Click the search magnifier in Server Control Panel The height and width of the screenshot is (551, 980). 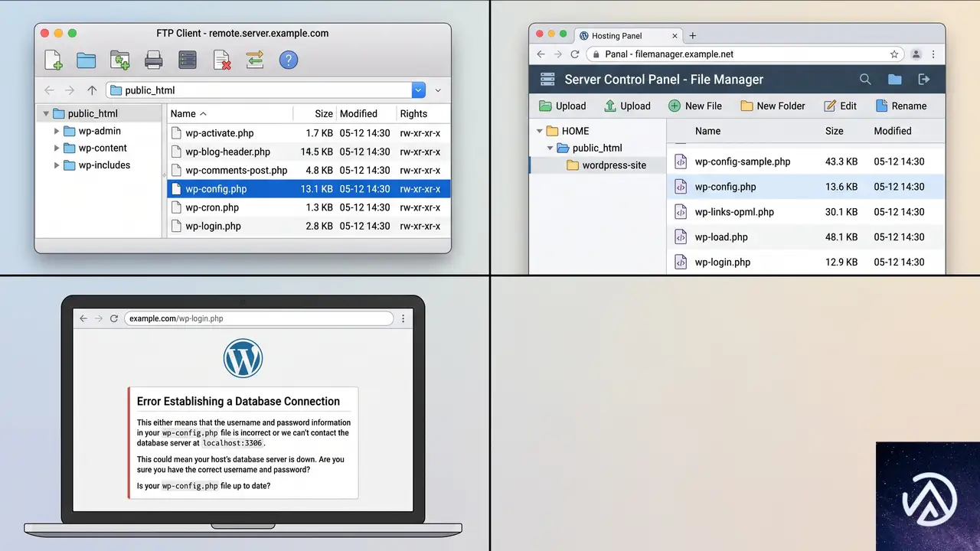click(x=865, y=80)
